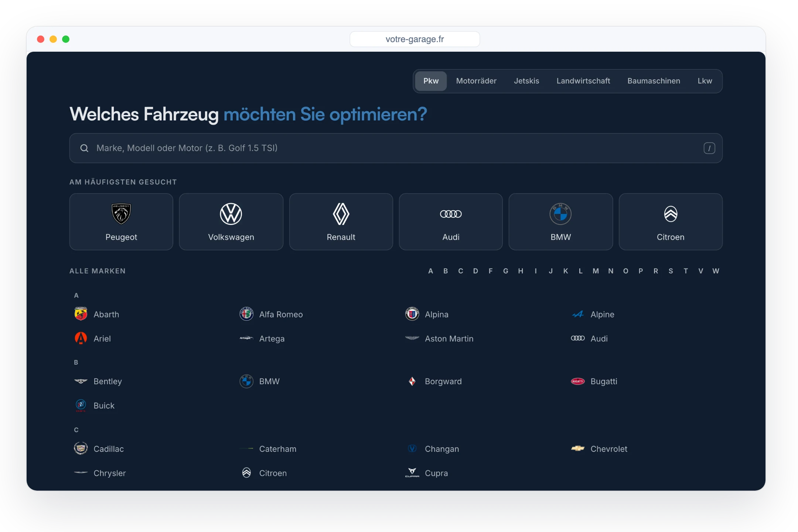This screenshot has height=532, width=798.
Task: Jump to letter D in alphabet index
Action: coord(475,271)
